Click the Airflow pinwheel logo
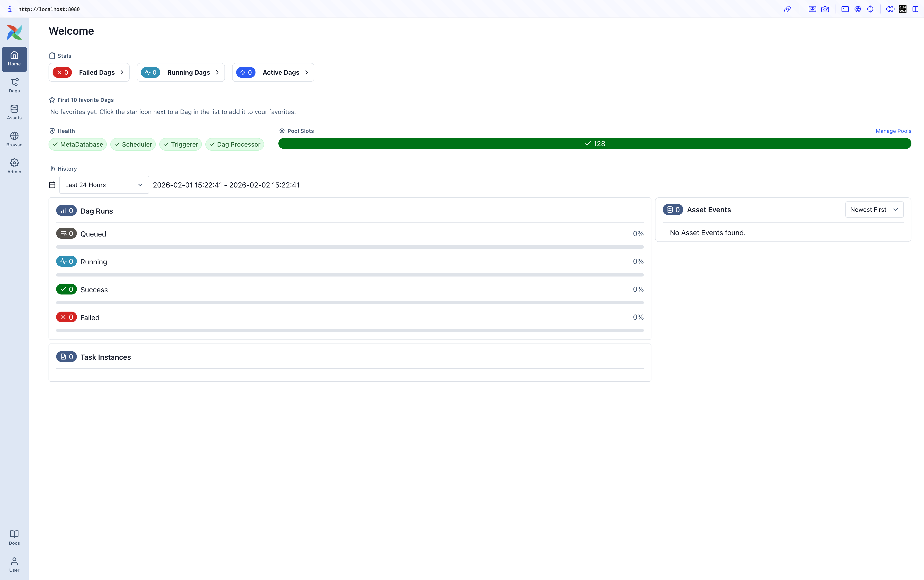Image resolution: width=924 pixels, height=580 pixels. tap(14, 32)
